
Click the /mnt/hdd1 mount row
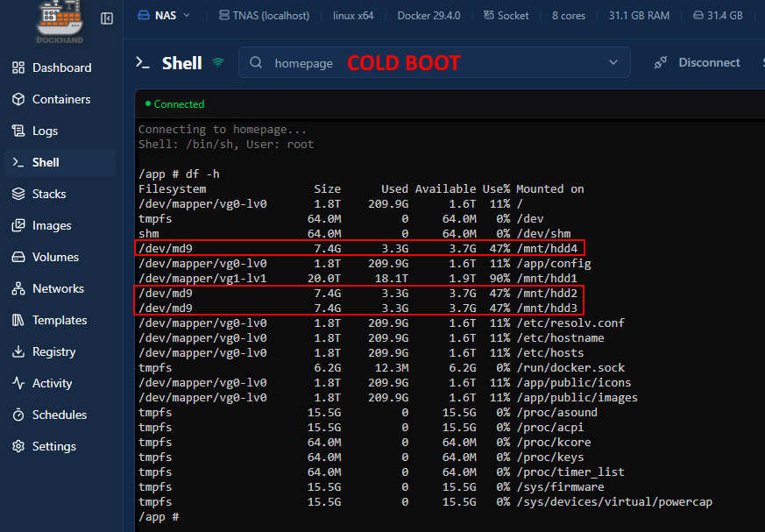click(x=358, y=278)
